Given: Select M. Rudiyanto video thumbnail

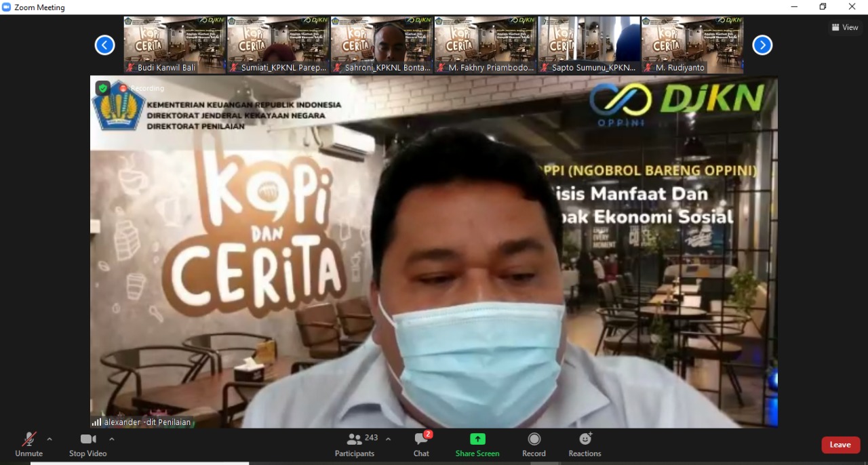Looking at the screenshot, I should click(692, 45).
